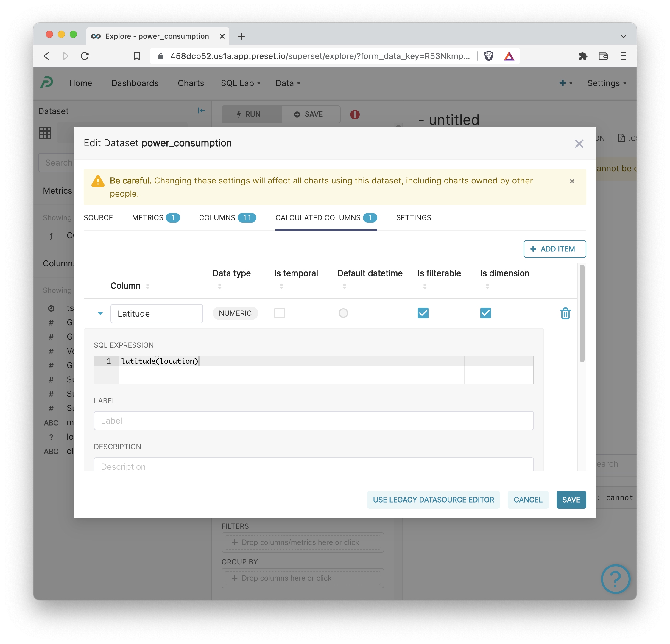Click inside the Label input field
Viewport: 670px width, 644px height.
click(314, 420)
